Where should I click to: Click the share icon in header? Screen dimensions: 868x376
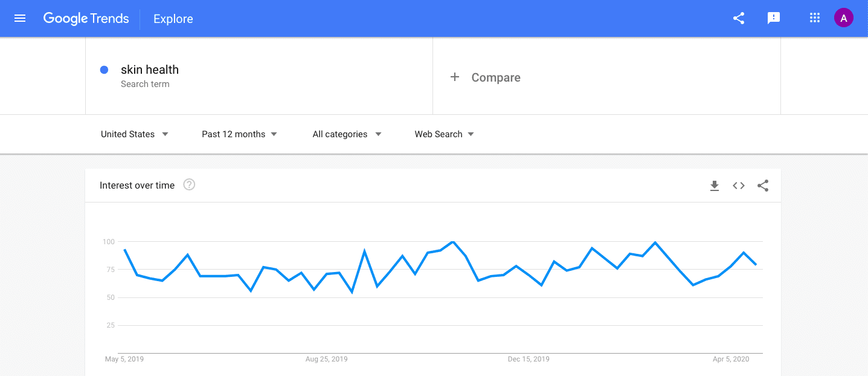[739, 18]
